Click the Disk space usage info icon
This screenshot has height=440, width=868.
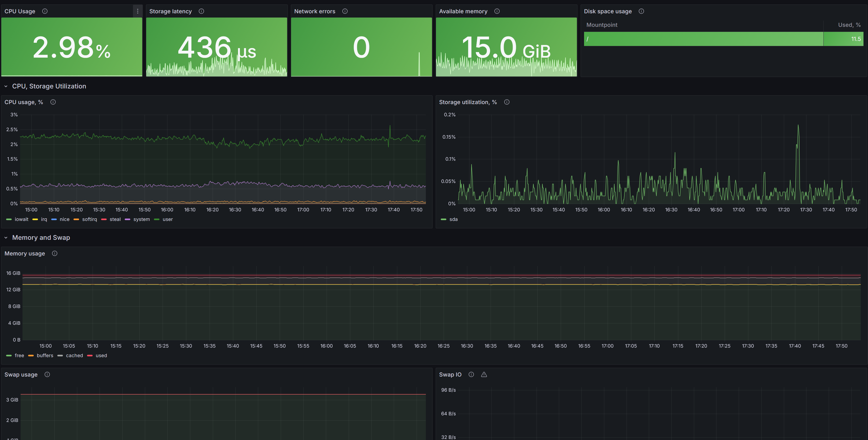(x=642, y=11)
